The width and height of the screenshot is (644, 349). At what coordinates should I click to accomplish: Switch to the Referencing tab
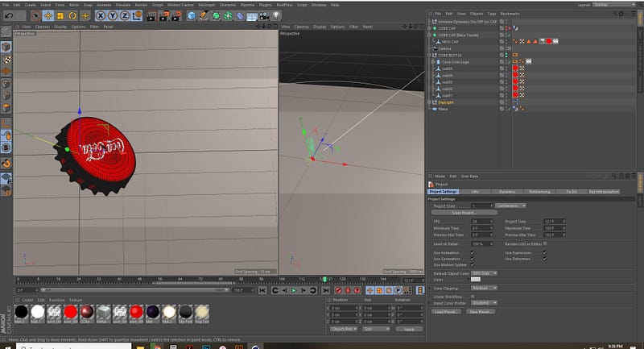539,192
